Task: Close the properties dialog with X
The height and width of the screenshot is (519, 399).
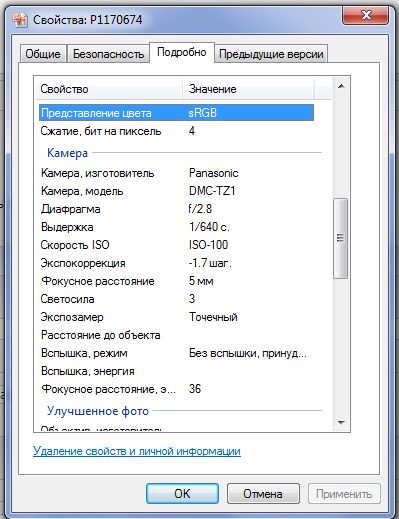Action: click(365, 15)
